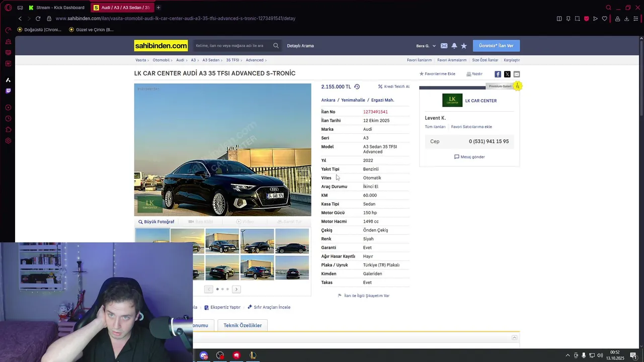The width and height of the screenshot is (644, 362).
Task: Click Detaylı Arama link
Action: [300, 46]
